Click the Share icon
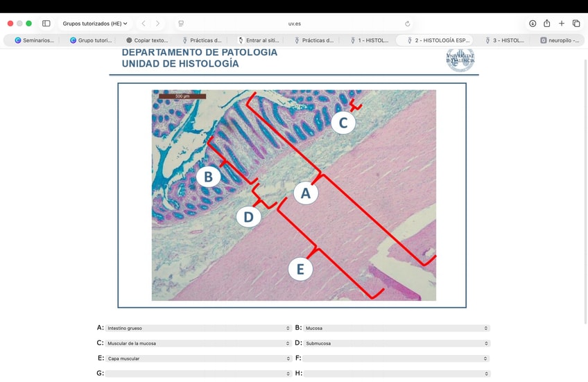Image resolution: width=588 pixels, height=382 pixels. coord(547,24)
